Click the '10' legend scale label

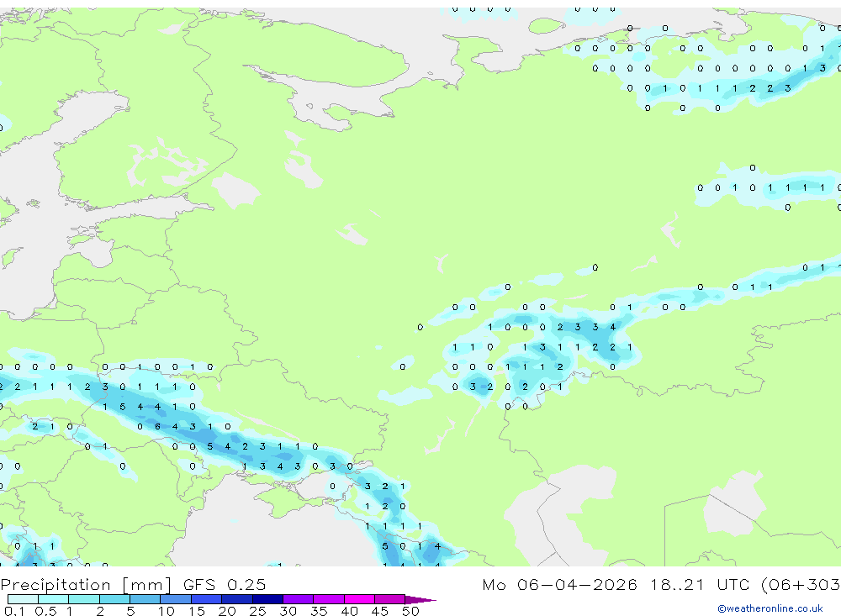click(x=167, y=611)
